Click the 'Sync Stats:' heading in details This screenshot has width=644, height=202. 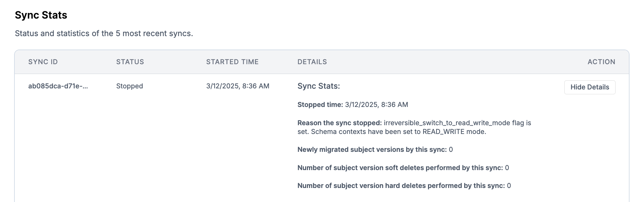coord(318,86)
